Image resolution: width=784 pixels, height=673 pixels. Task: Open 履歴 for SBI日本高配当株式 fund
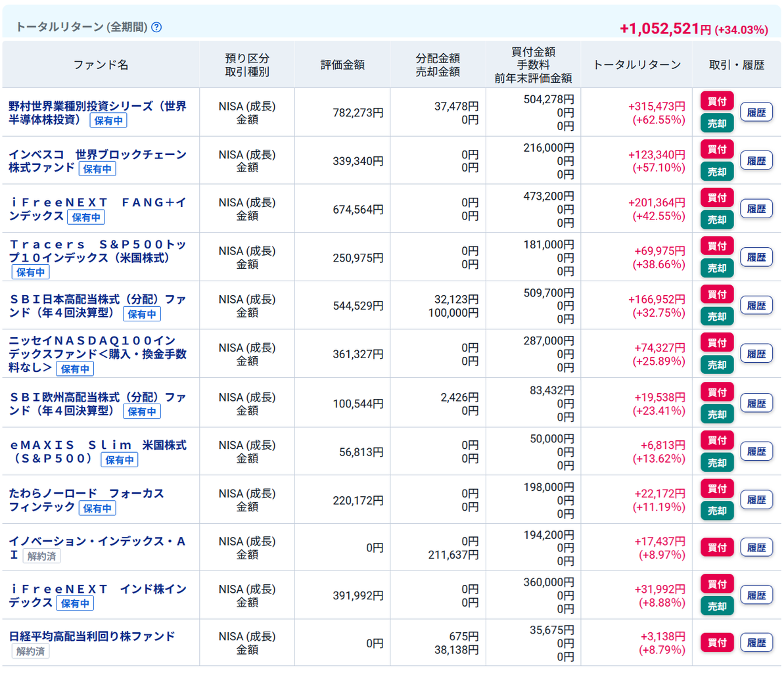[756, 306]
